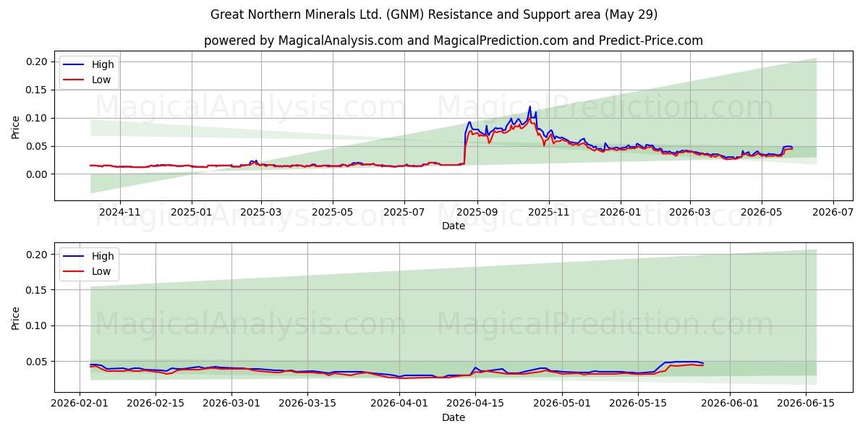Click the '2026-05-01' bottom axis label
Image resolution: width=868 pixels, height=434 pixels.
point(563,404)
